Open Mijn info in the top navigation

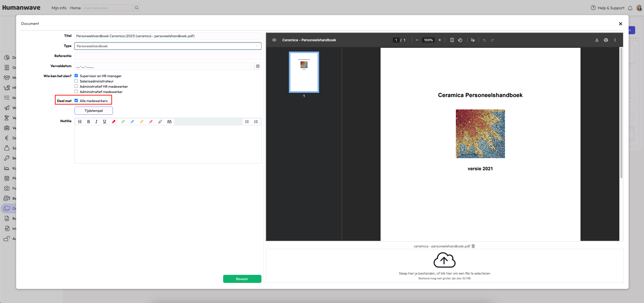coord(59,8)
